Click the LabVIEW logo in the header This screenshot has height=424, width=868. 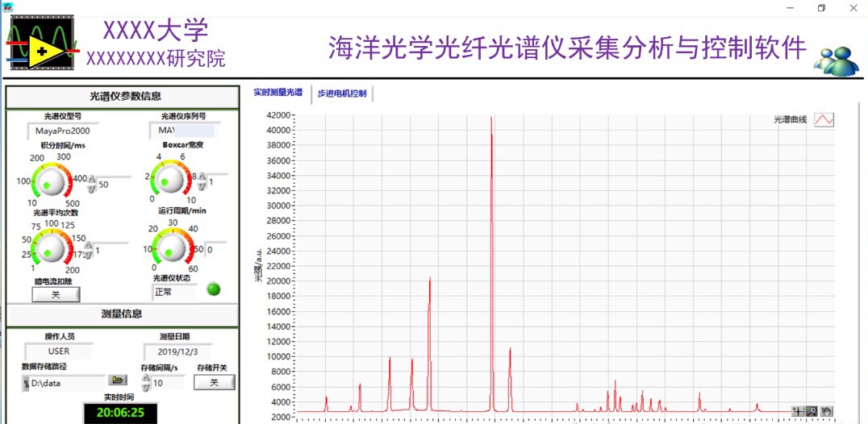tap(44, 43)
